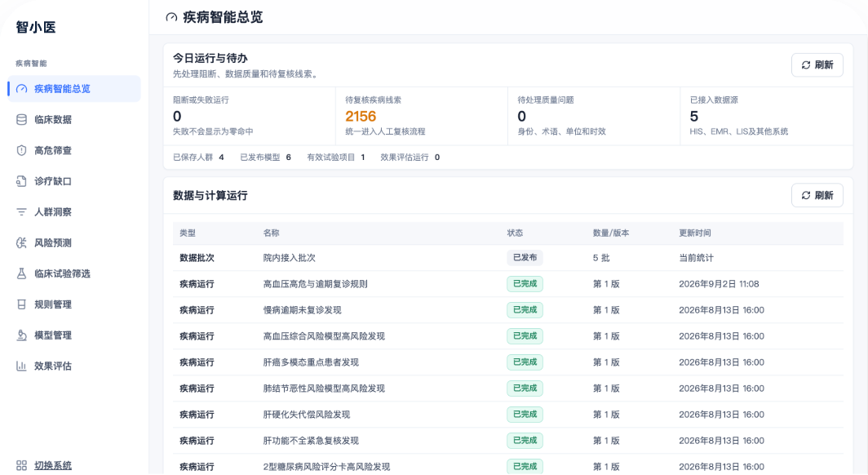This screenshot has height=475, width=868.
Task: Click the 阻断或失败运行 card value 0
Action: pyautogui.click(x=177, y=116)
